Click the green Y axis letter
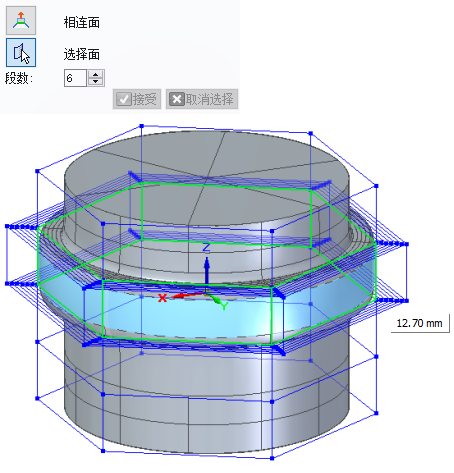Screen dimensions: 454x473 (x=224, y=306)
